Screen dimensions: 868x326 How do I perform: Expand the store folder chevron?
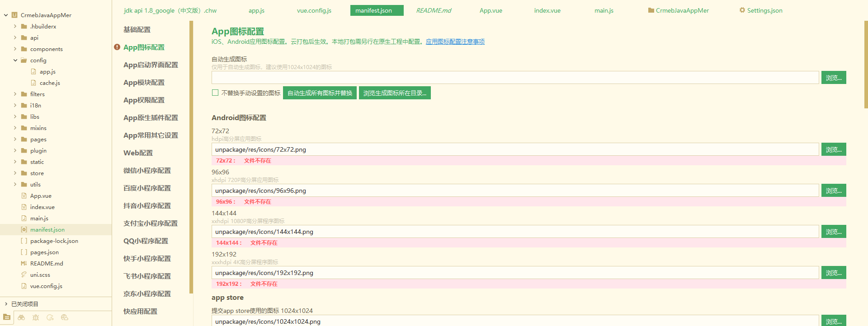[x=15, y=173]
